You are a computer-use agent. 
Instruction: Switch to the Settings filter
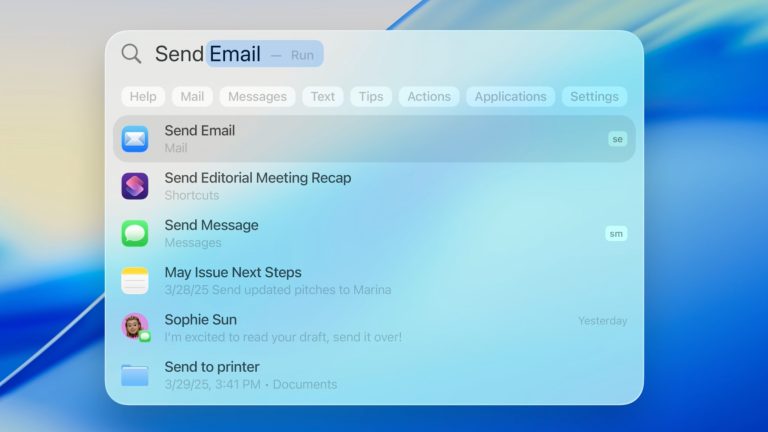click(594, 97)
